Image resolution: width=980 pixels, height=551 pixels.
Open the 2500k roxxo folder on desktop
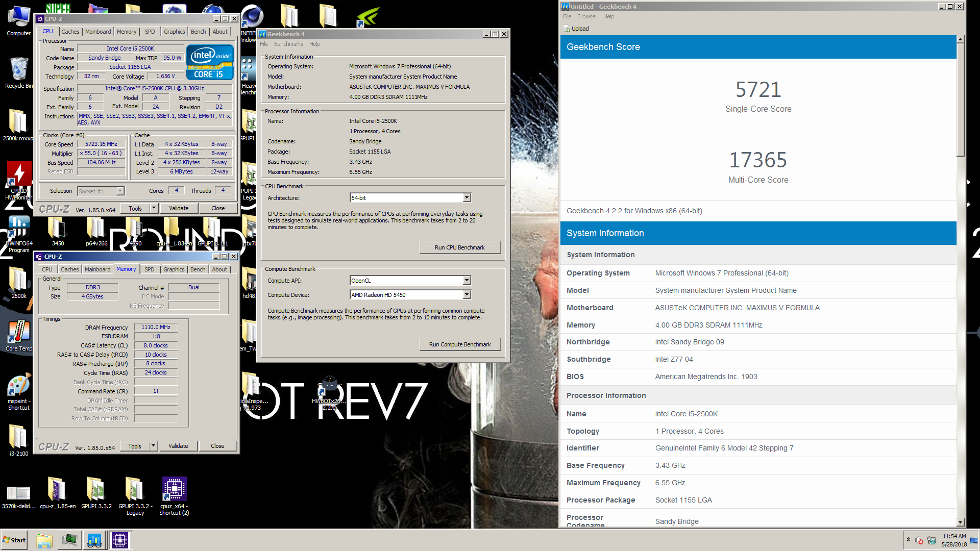coord(18,125)
